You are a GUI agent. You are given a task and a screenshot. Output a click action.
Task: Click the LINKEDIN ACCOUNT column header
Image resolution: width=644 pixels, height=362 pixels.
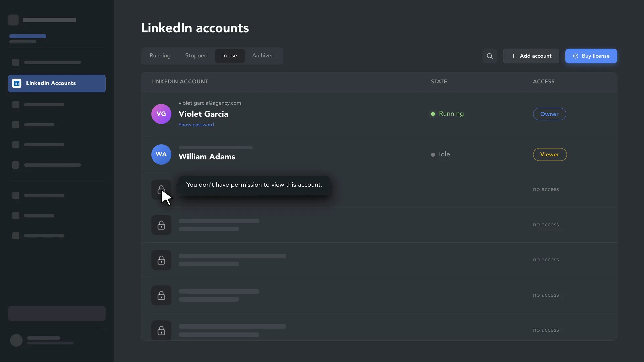180,82
